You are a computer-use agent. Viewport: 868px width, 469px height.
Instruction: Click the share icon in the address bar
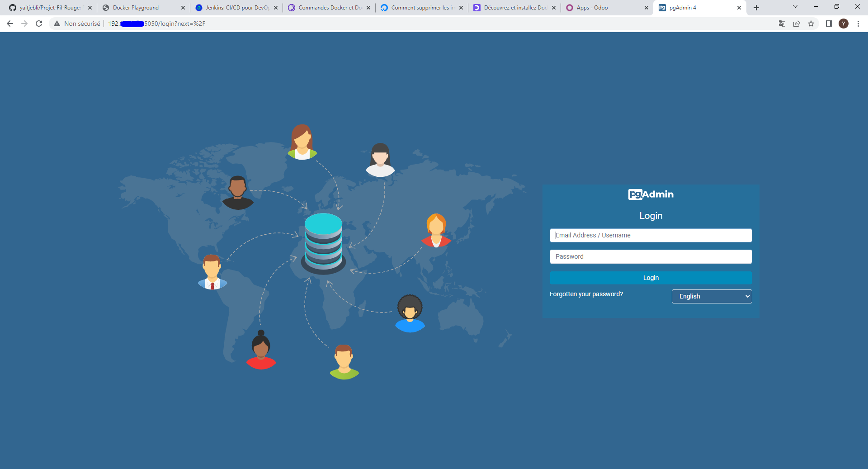coord(797,24)
